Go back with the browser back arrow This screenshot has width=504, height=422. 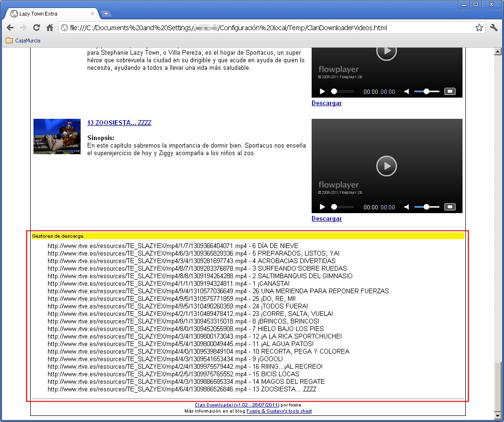click(x=10, y=28)
